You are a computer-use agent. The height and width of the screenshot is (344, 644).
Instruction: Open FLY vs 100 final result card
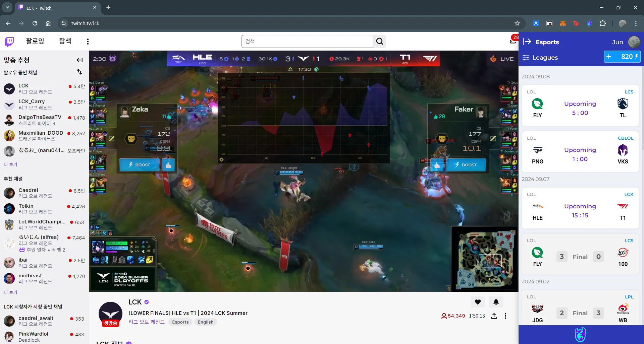[x=580, y=254]
